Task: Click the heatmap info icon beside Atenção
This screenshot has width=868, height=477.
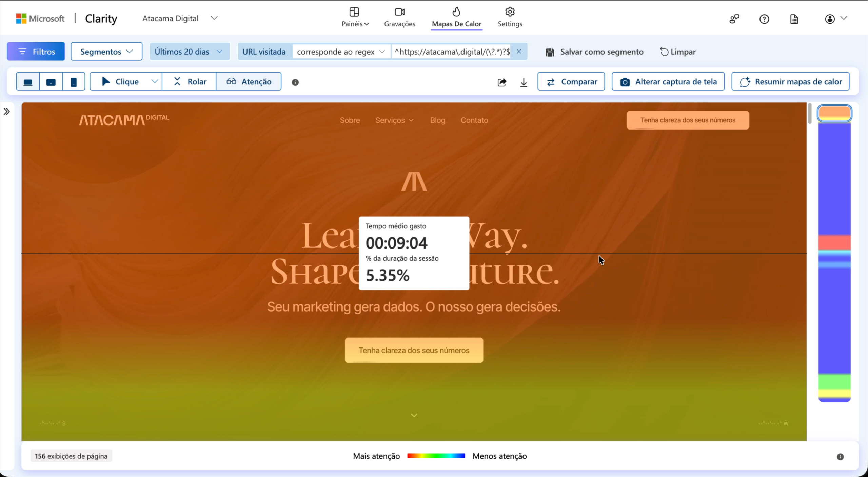Action: (295, 82)
